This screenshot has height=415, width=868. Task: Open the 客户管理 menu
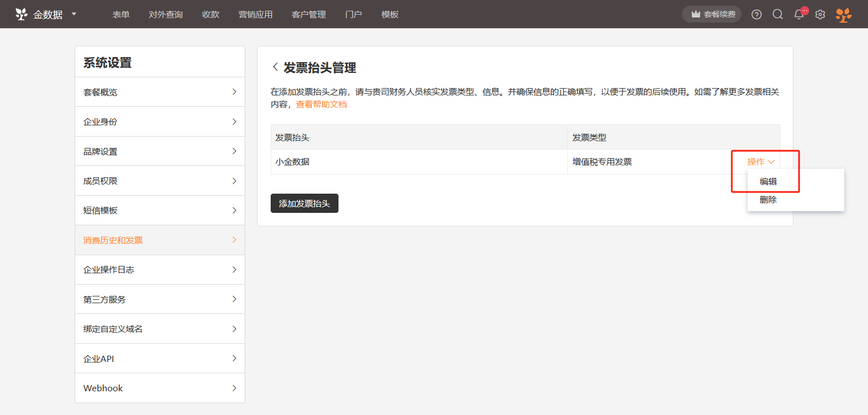(x=309, y=14)
